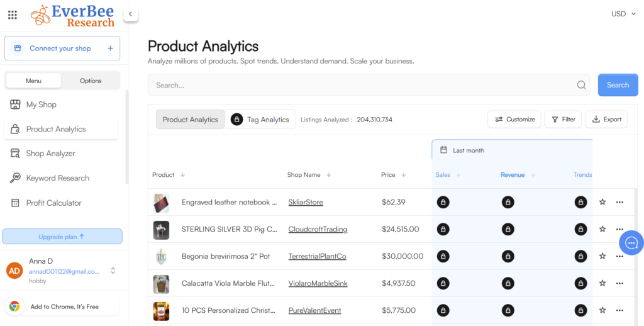Sort by Price column arrow
644x326 pixels.
tap(404, 175)
